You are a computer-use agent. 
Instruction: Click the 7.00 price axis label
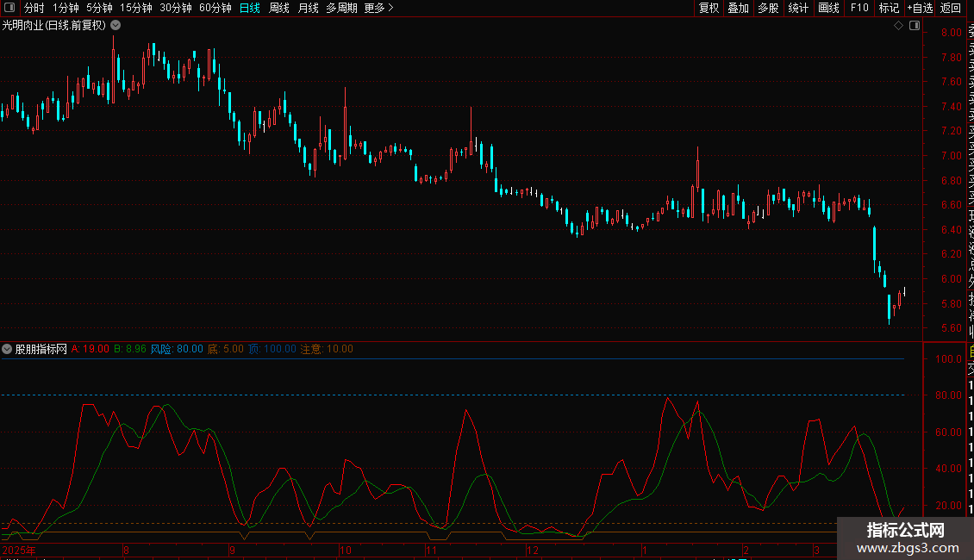pyautogui.click(x=951, y=156)
